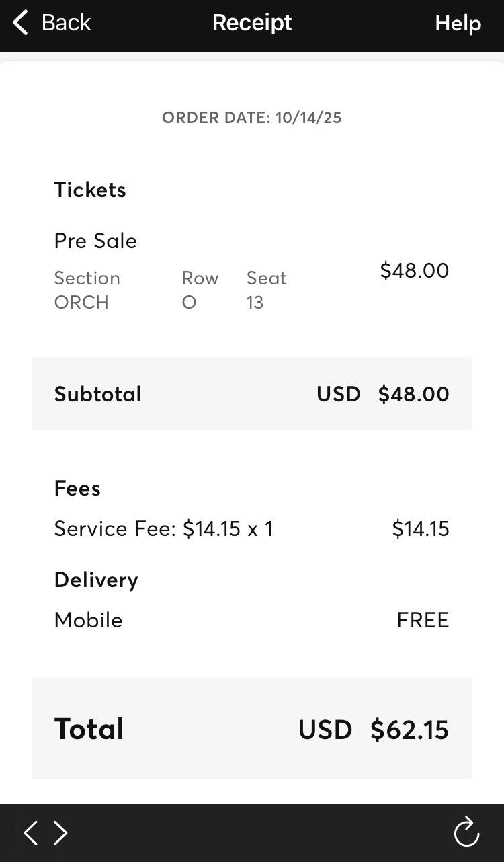The height and width of the screenshot is (862, 504).
Task: Go forward with right arrow icon
Action: point(61,833)
